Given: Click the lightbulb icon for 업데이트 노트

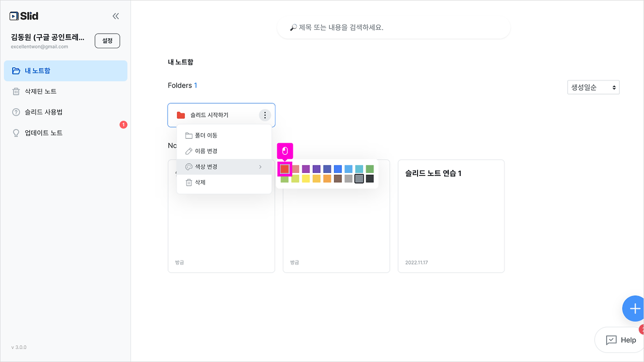Looking at the screenshot, I should [x=15, y=132].
